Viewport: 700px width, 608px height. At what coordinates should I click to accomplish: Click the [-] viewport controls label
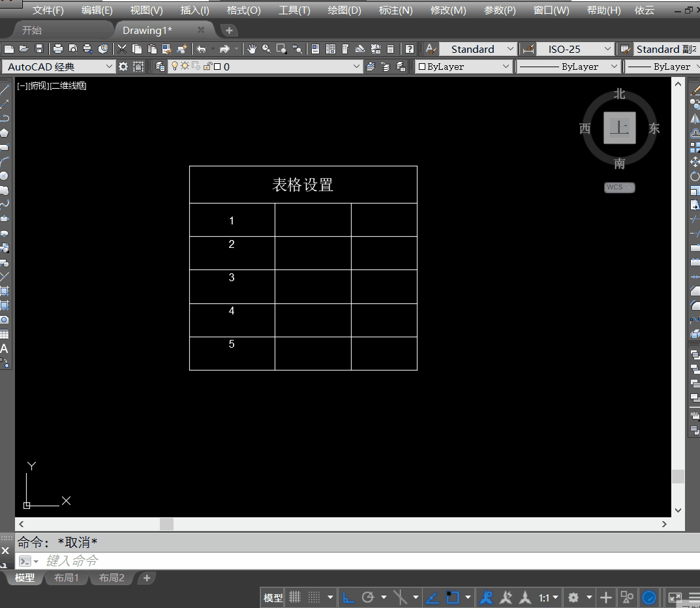pos(22,85)
